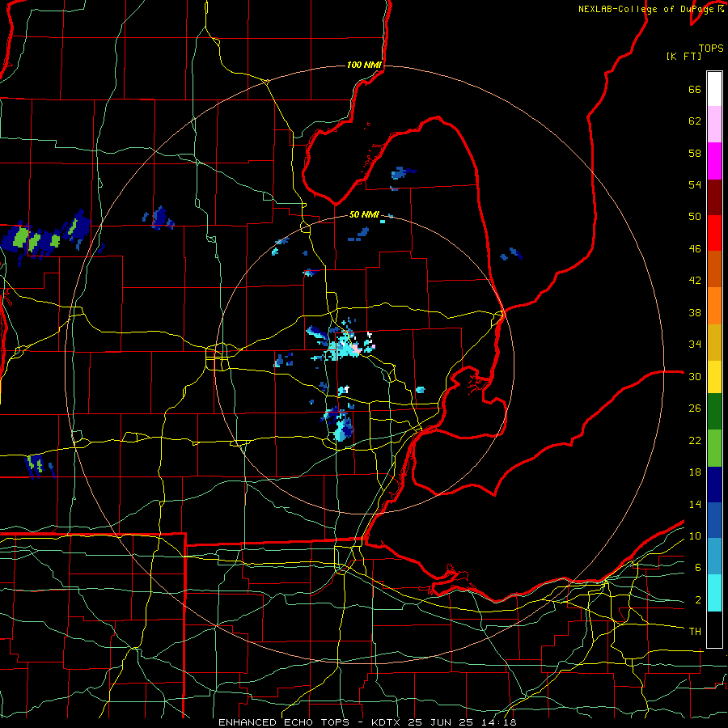
Task: Click the legend value 38
Action: 695,312
